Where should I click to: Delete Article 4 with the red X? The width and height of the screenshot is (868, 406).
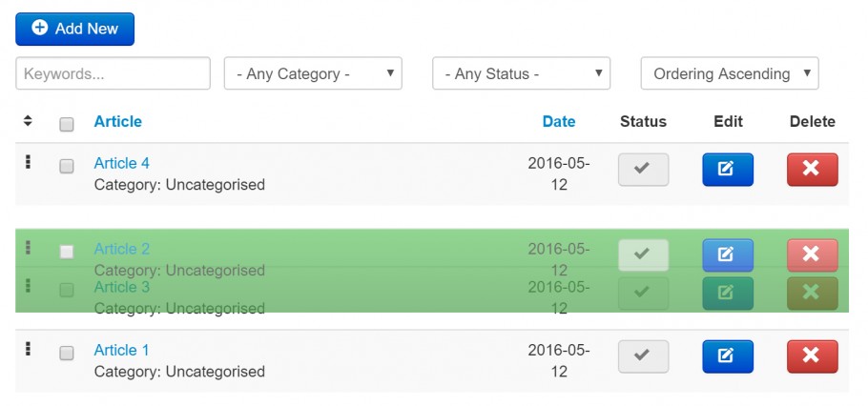(812, 170)
